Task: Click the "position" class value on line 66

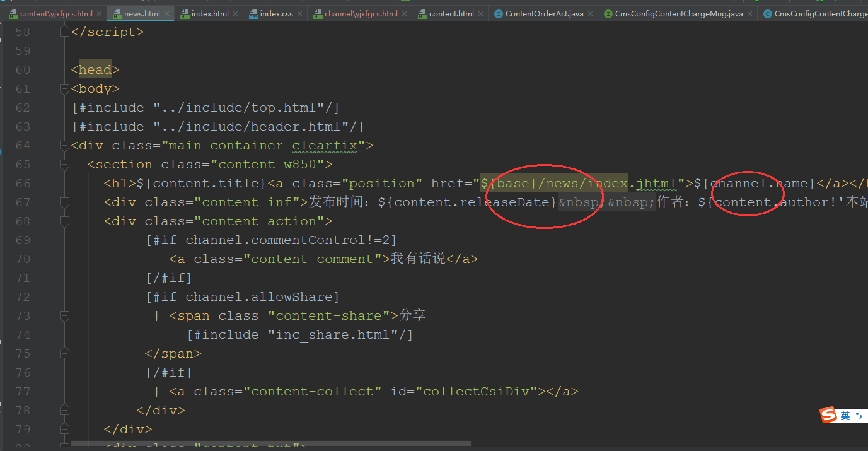Action: pos(386,183)
